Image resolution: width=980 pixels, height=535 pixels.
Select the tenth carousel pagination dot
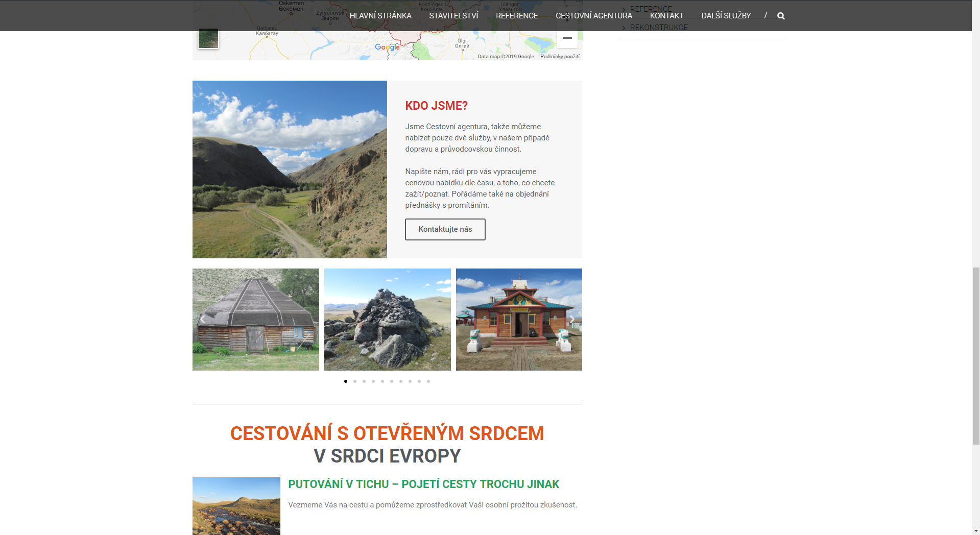(x=428, y=381)
